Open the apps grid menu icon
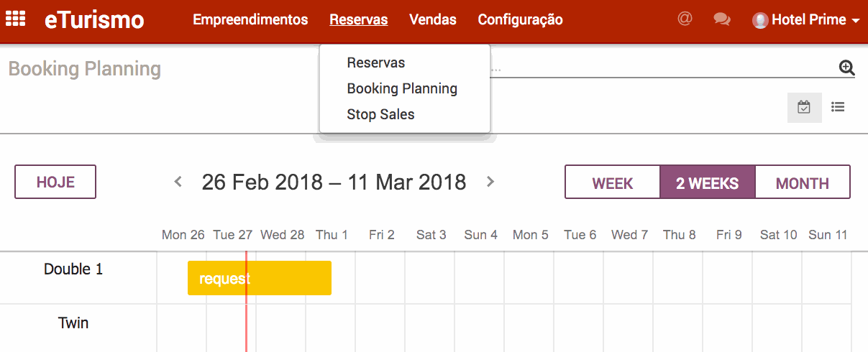The image size is (868, 352). coord(16,19)
